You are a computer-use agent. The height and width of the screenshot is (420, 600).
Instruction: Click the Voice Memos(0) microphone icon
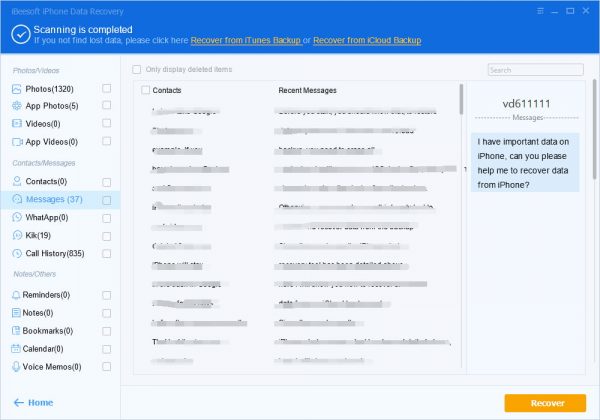point(16,366)
